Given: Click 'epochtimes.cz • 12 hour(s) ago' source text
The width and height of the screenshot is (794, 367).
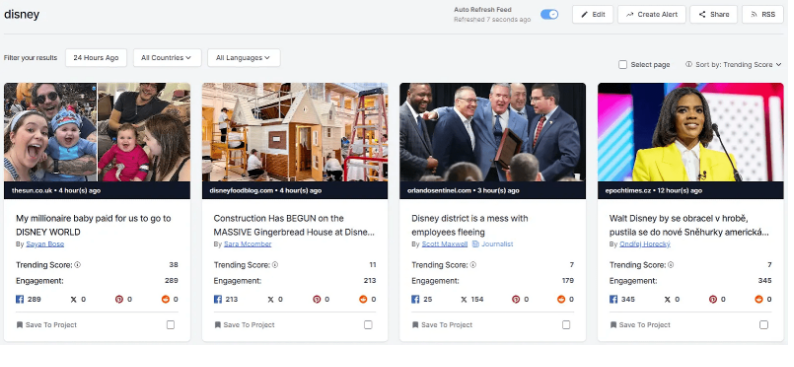Looking at the screenshot, I should coord(654,191).
